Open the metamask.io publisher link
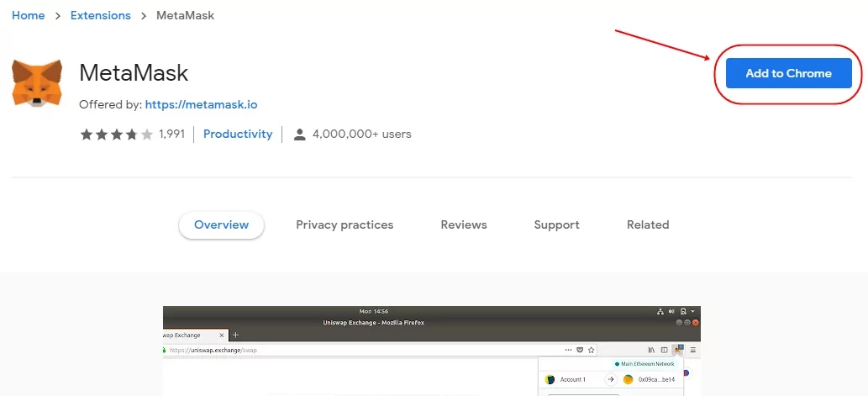This screenshot has height=396, width=868. pos(201,105)
